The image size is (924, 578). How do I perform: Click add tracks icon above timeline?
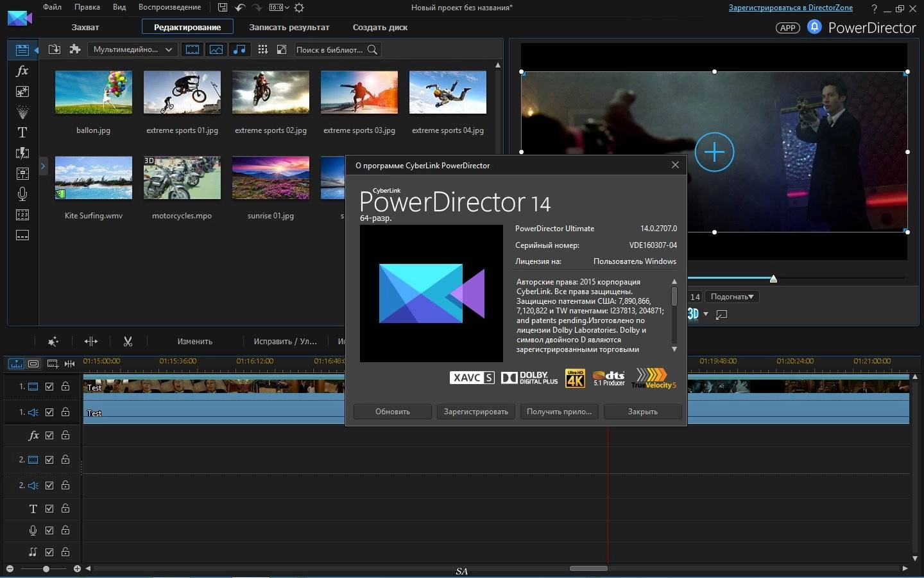point(52,364)
